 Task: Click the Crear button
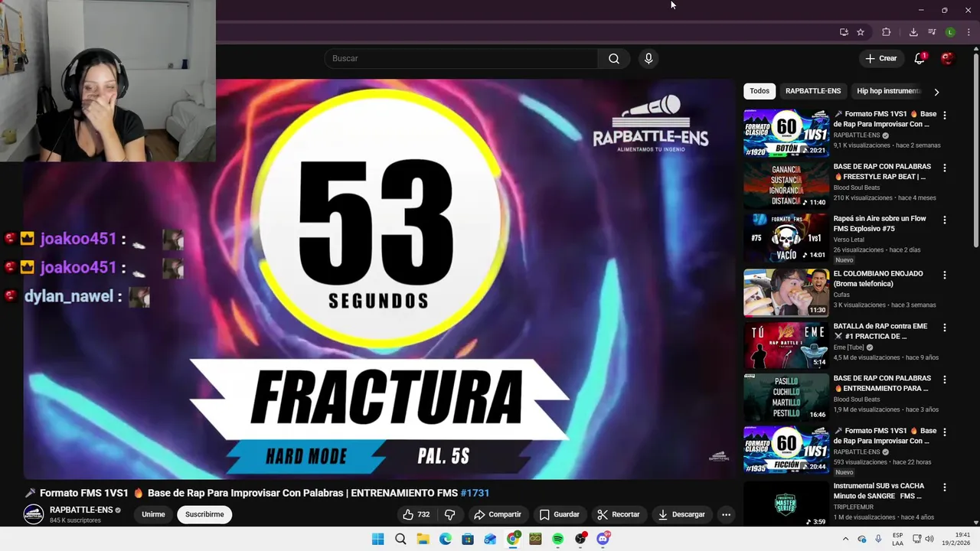(880, 59)
